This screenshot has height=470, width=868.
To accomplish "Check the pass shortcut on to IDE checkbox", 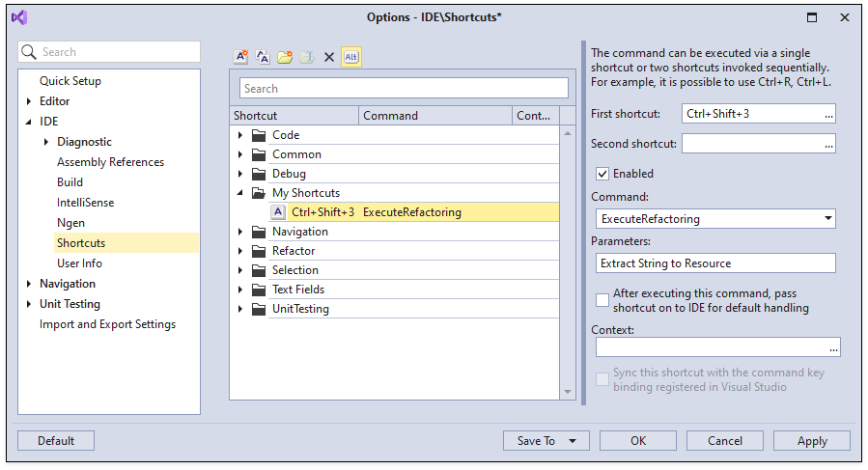I will tap(603, 300).
